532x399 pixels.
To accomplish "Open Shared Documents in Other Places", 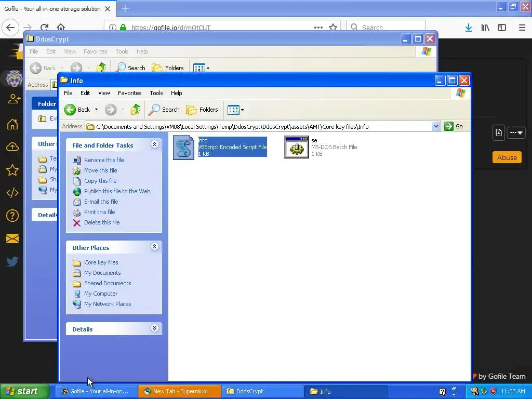I will tap(108, 283).
